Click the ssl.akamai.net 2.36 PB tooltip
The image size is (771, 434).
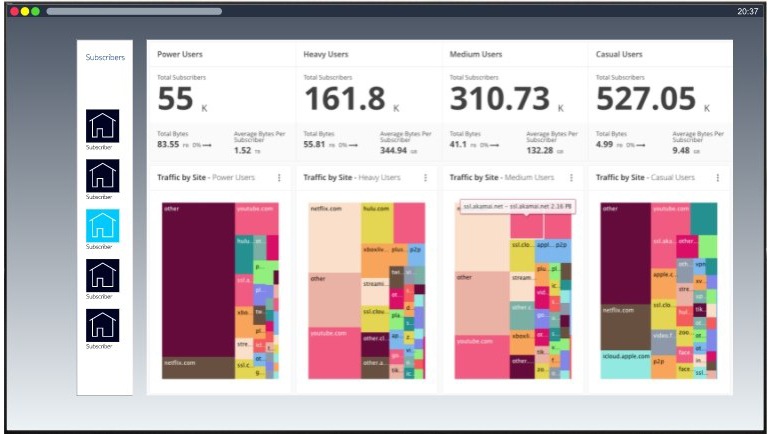518,206
